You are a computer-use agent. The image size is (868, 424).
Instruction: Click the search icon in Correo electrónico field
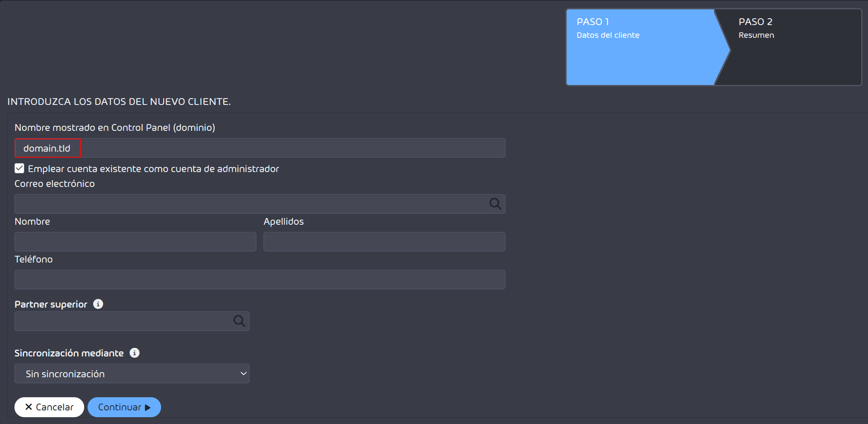[495, 204]
